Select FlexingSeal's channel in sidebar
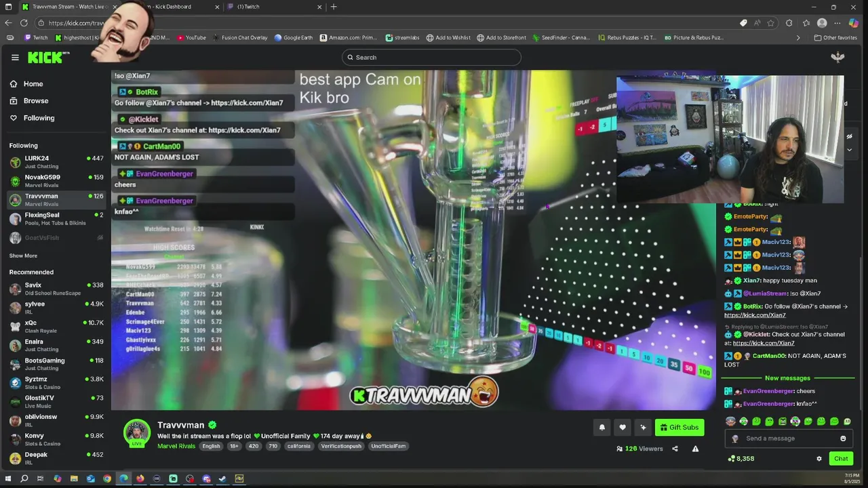868x488 pixels. point(56,218)
